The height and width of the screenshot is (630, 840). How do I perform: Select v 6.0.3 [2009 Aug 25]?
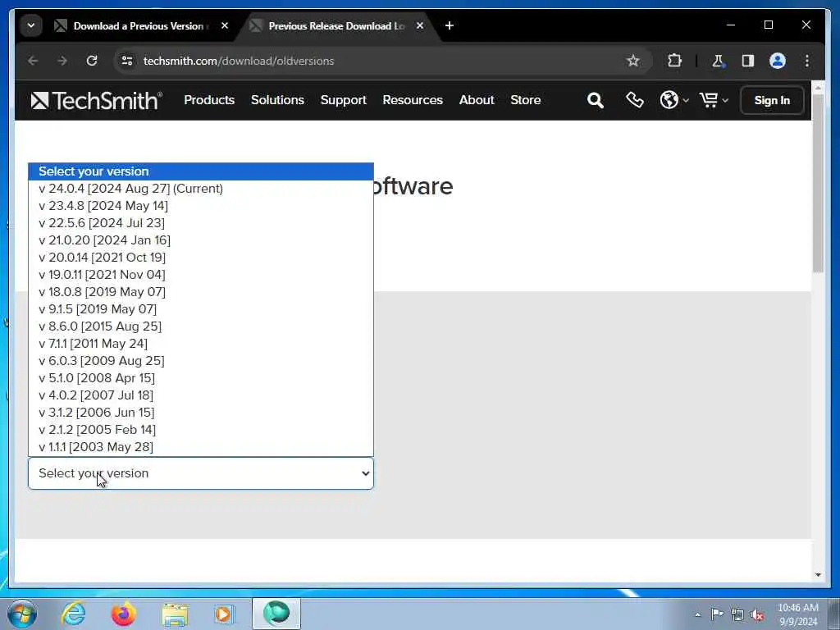tap(201, 361)
